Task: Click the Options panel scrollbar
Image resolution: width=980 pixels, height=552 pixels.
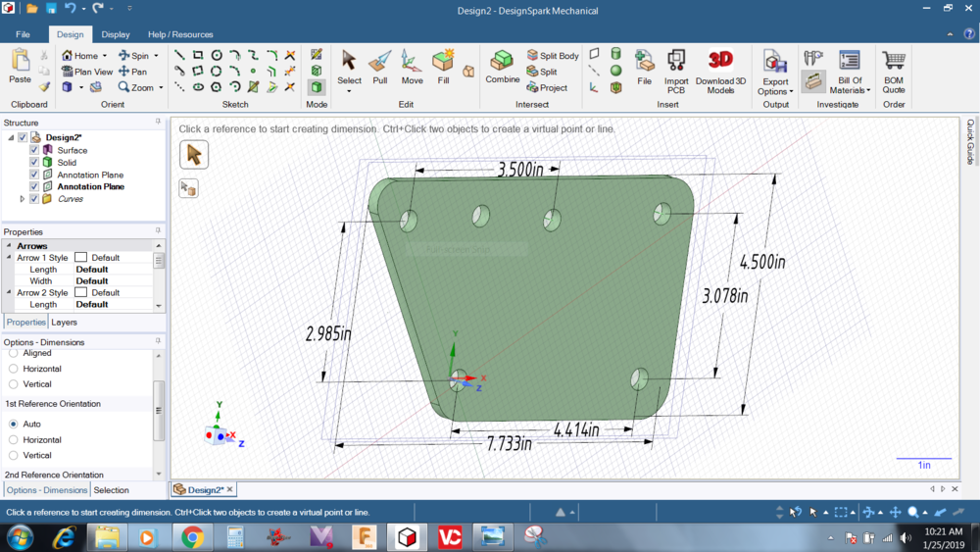Action: tap(158, 410)
